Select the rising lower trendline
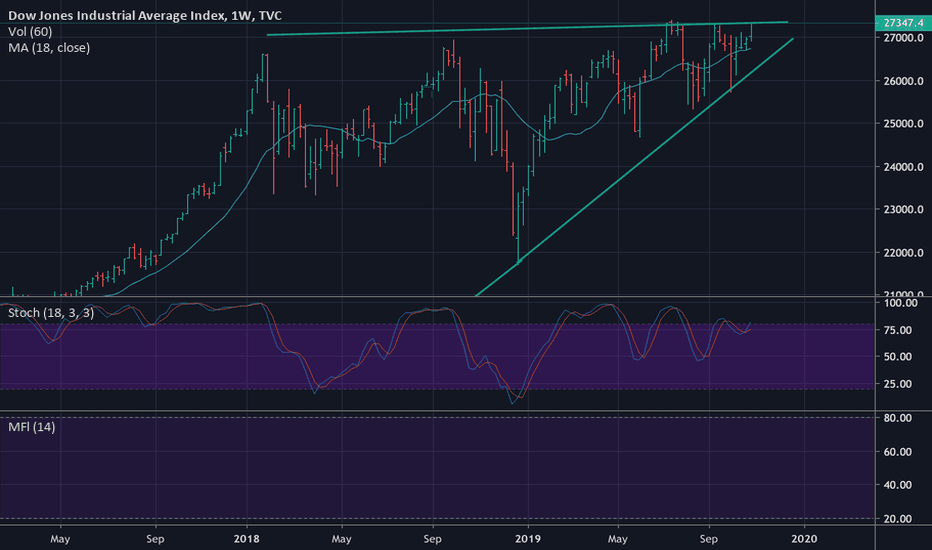 pyautogui.click(x=635, y=166)
